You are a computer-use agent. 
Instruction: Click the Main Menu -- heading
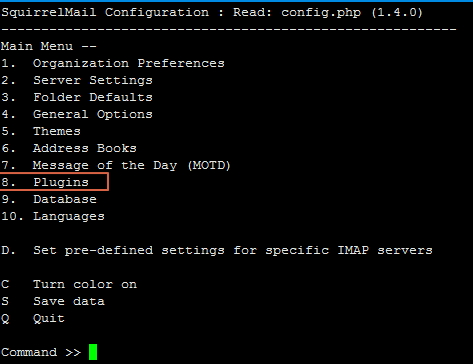(x=49, y=46)
